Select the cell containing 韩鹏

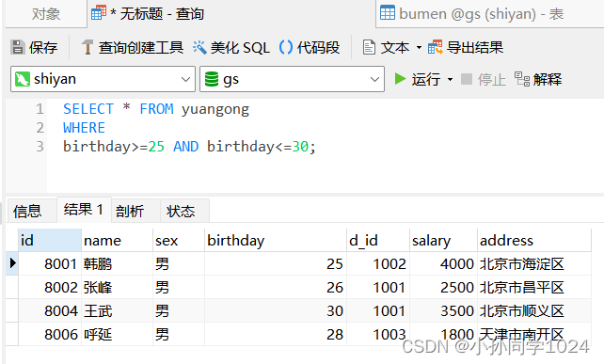pyautogui.click(x=117, y=264)
